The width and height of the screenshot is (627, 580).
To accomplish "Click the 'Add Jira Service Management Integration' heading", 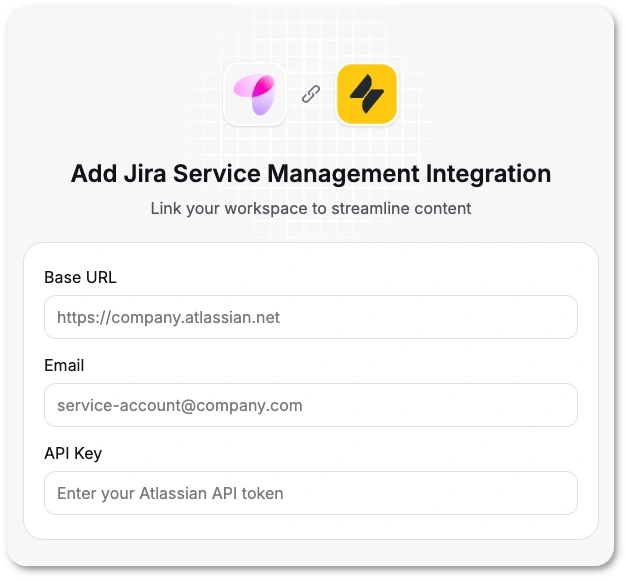I will [x=311, y=174].
